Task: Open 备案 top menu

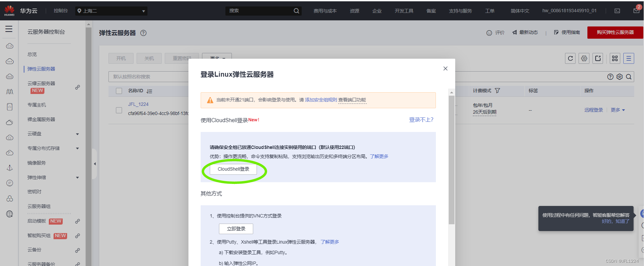Action: tap(431, 11)
